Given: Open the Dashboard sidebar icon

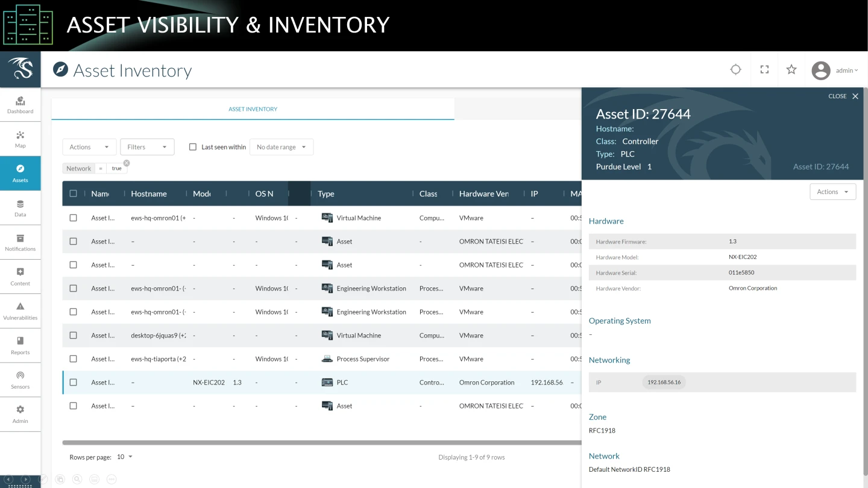Looking at the screenshot, I should point(20,105).
